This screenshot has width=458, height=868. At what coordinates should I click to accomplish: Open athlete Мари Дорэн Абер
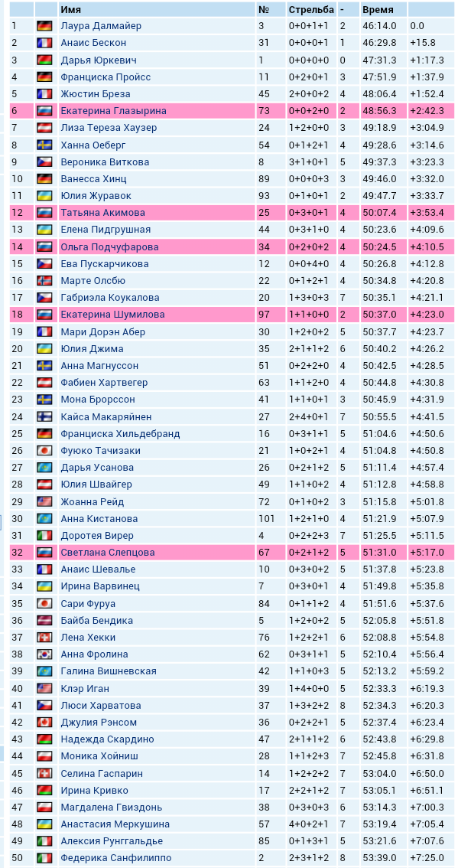tap(103, 332)
